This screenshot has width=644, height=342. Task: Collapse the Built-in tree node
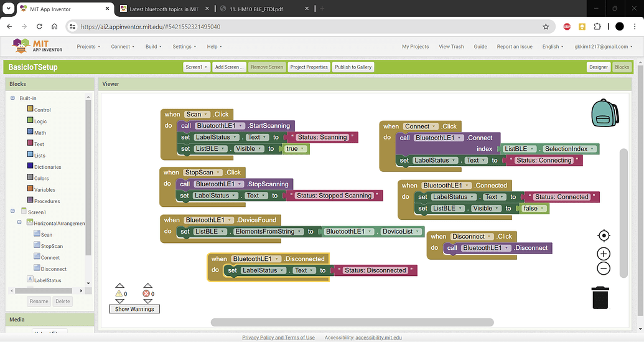click(x=12, y=98)
